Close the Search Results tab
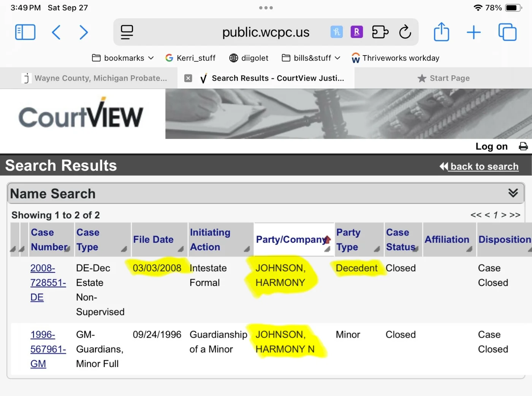The image size is (532, 396). pos(188,78)
